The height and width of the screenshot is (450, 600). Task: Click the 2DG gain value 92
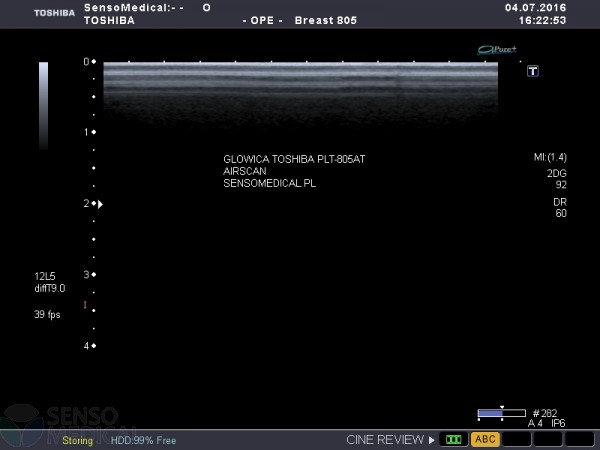[560, 184]
